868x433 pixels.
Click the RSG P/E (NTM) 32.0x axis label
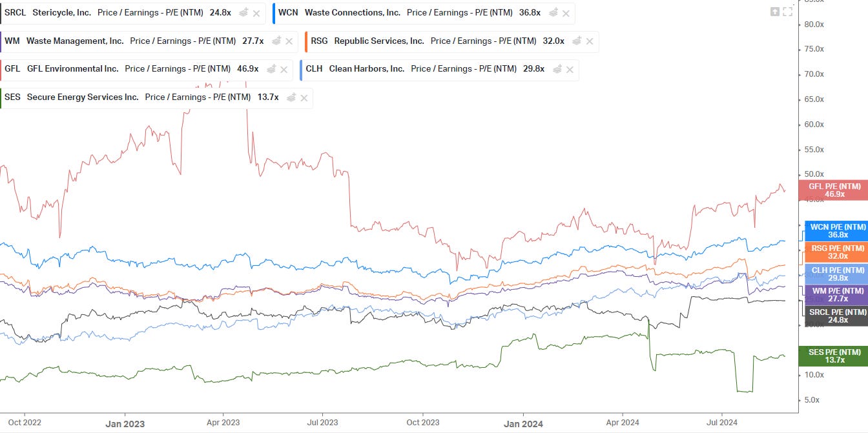(837, 252)
